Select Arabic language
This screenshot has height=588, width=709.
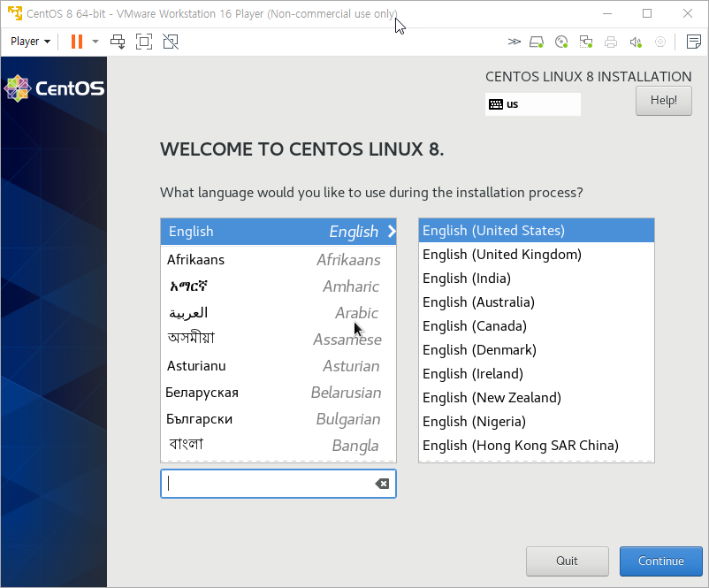(x=278, y=313)
